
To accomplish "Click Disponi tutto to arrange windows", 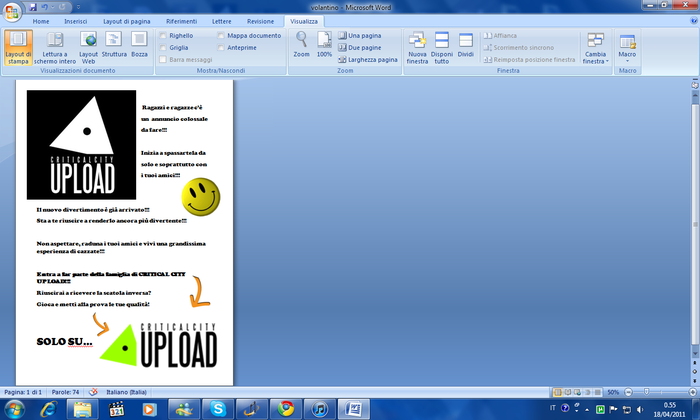I will pyautogui.click(x=442, y=48).
